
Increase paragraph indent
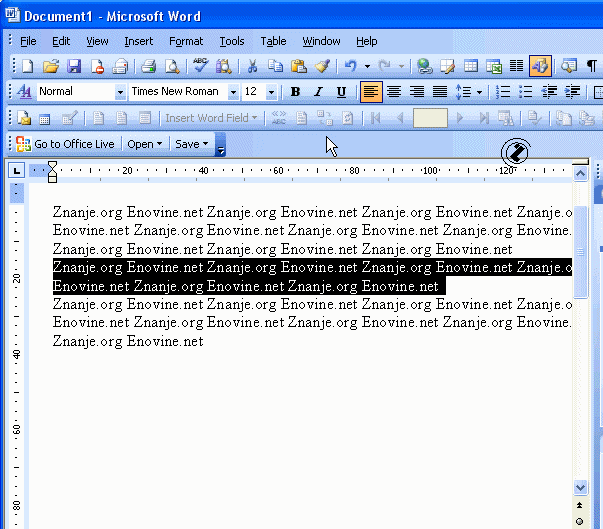[x=572, y=92]
